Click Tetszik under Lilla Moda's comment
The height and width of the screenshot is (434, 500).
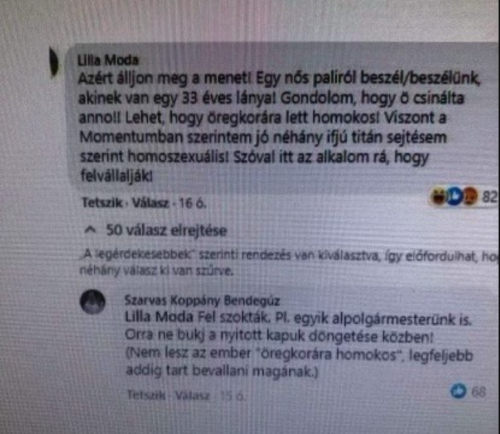click(102, 202)
